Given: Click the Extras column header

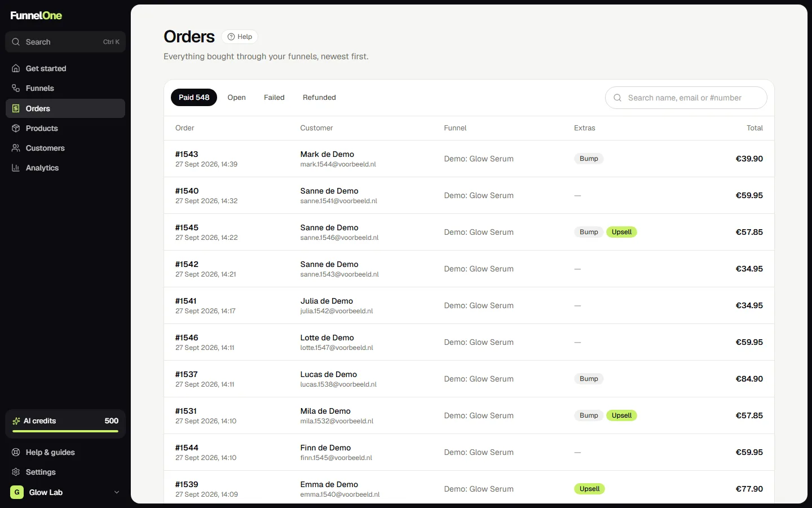Looking at the screenshot, I should pos(585,128).
